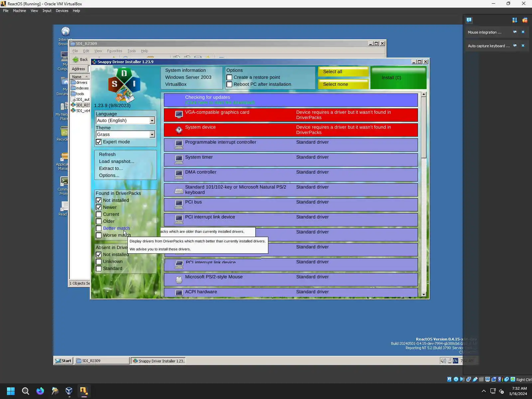Click the EN language indicator in ReactOS tray
The image size is (532, 399).
455,361
